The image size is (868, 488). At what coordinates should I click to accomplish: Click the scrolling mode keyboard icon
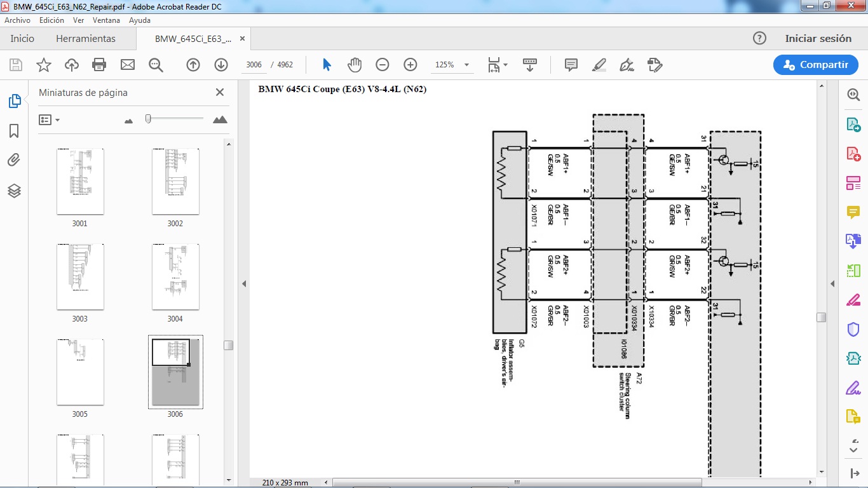[530, 65]
